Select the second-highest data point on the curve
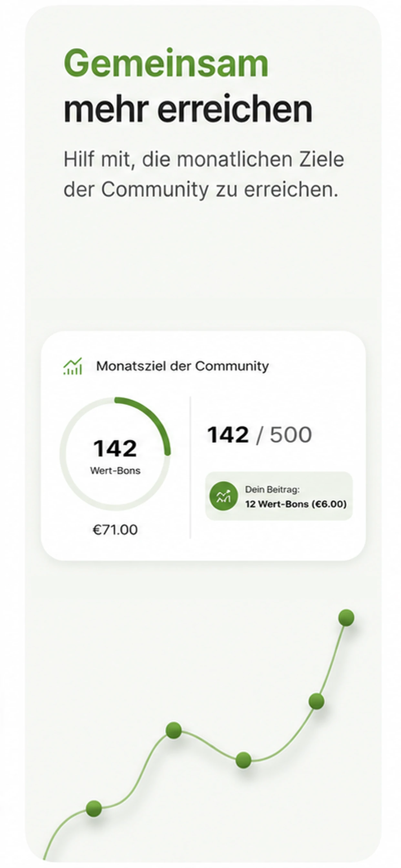 pyautogui.click(x=316, y=701)
